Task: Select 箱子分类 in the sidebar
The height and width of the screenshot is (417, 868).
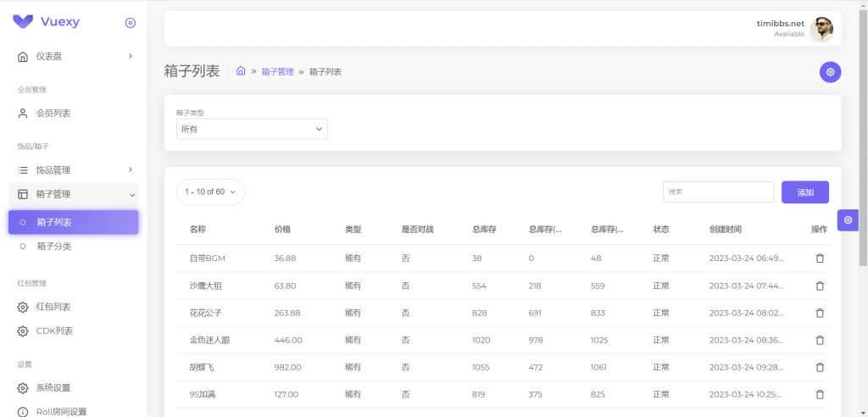Action: [74, 247]
